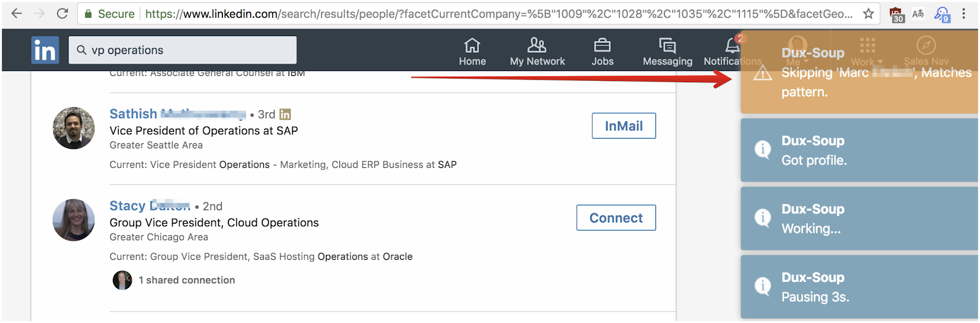Click the Dux-Soup 'Skipping' warning notification
Screen dimensions: 980x323
[859, 72]
